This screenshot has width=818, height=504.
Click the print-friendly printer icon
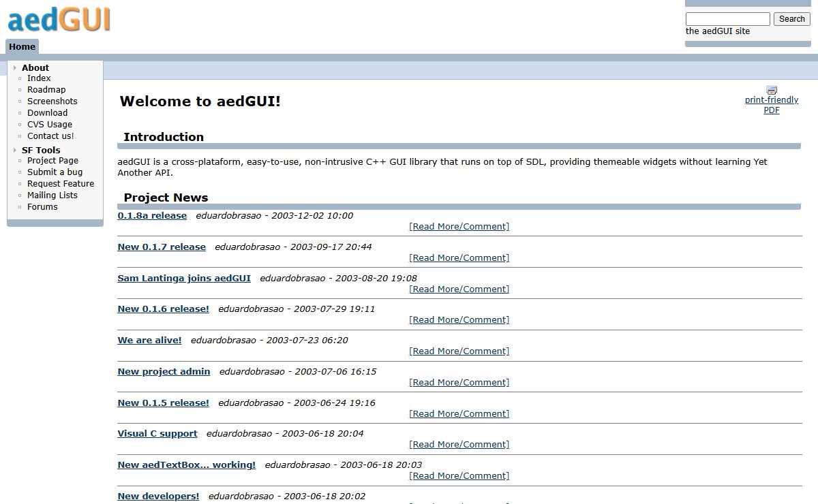(772, 90)
